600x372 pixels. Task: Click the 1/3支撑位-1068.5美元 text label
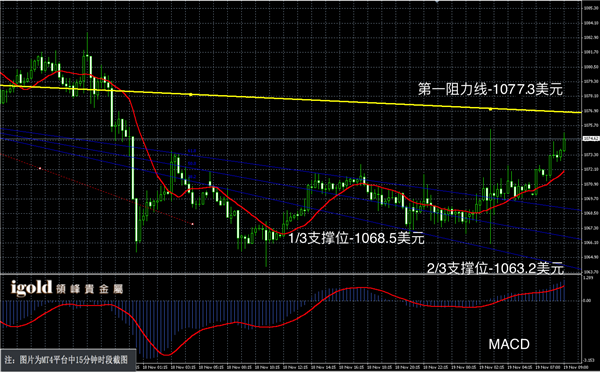tap(356, 238)
